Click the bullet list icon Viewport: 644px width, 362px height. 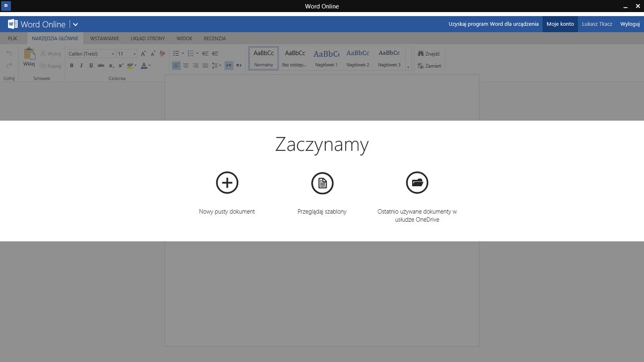pos(176,53)
